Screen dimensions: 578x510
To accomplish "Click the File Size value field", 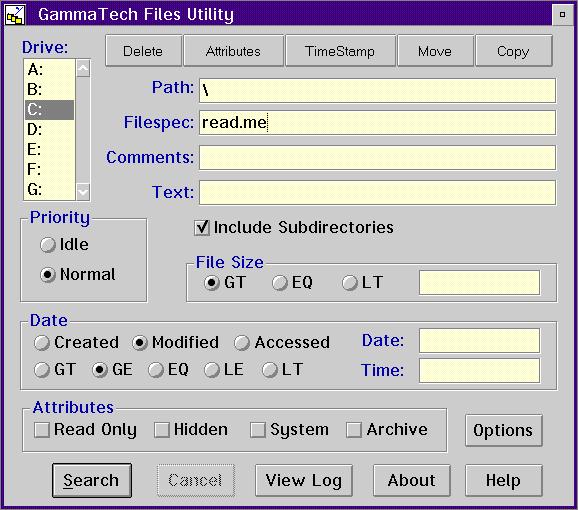I will click(x=480, y=283).
